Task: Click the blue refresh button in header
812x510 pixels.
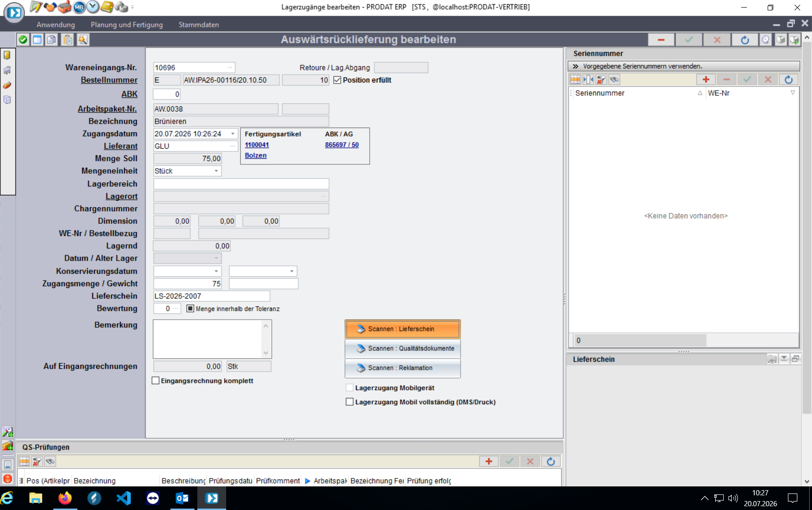Action: pyautogui.click(x=744, y=40)
